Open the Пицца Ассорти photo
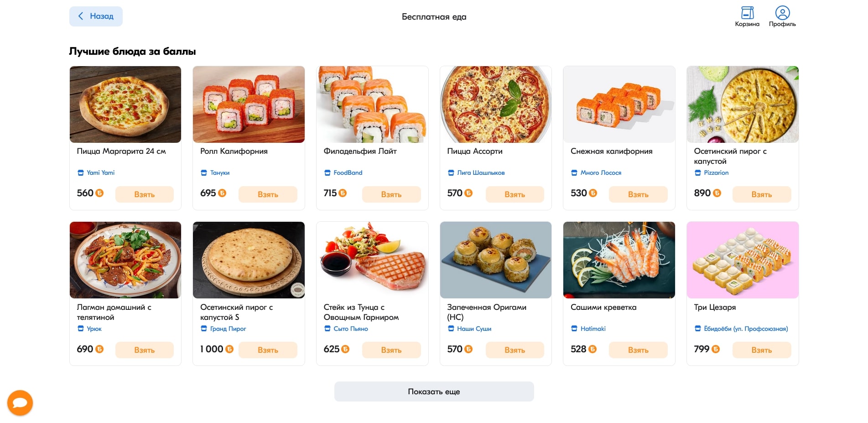Screen dimensions: 868x423 [496, 104]
